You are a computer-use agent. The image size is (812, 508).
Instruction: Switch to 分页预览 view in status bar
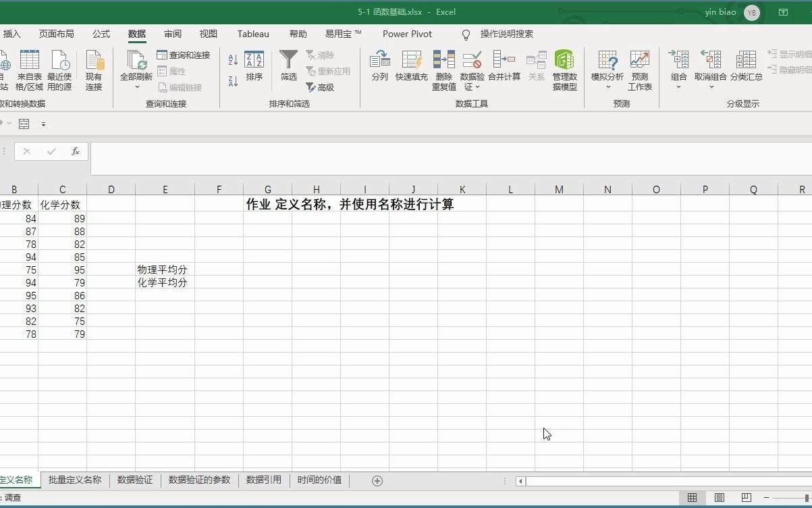tap(746, 498)
